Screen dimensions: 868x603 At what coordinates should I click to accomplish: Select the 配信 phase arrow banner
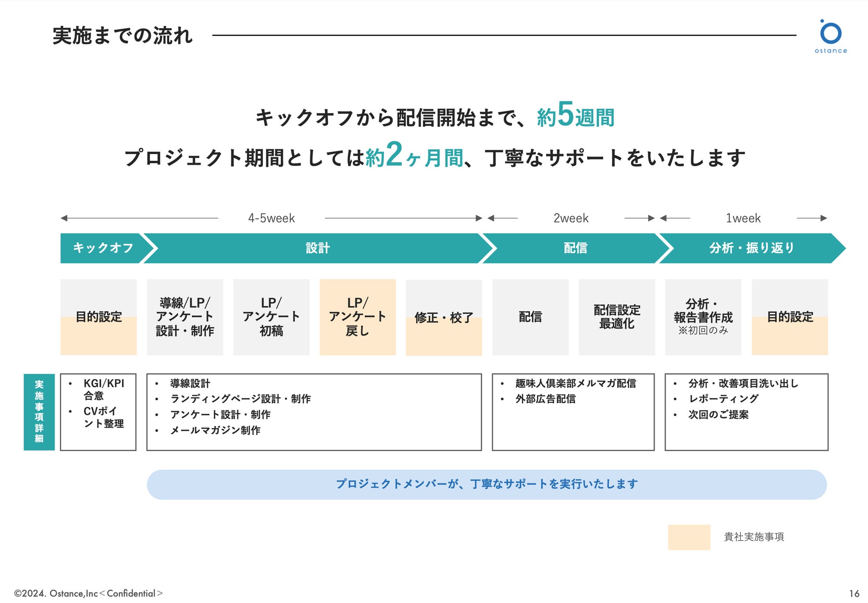point(575,248)
